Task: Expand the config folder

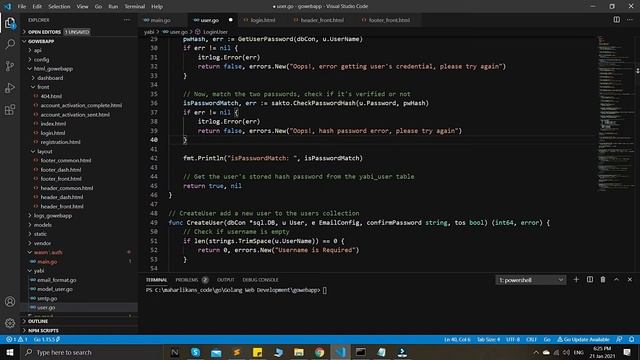Action: [41, 60]
